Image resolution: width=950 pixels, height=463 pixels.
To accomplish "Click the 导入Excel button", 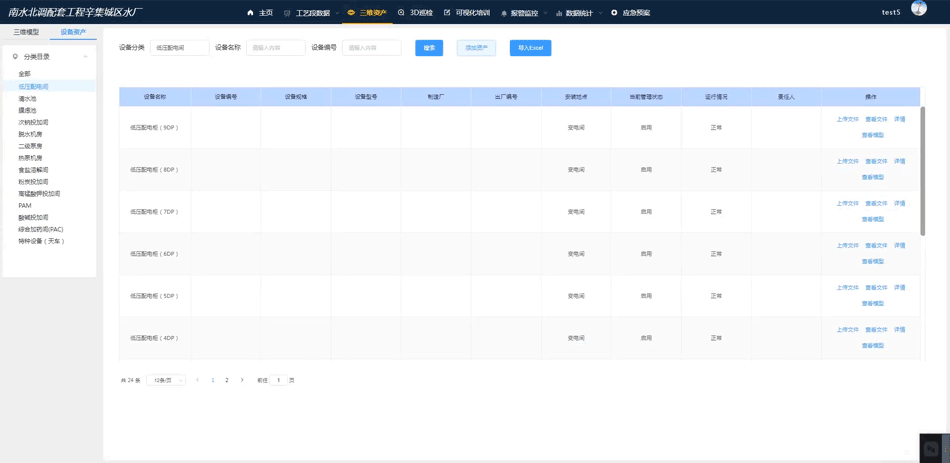I will [530, 48].
